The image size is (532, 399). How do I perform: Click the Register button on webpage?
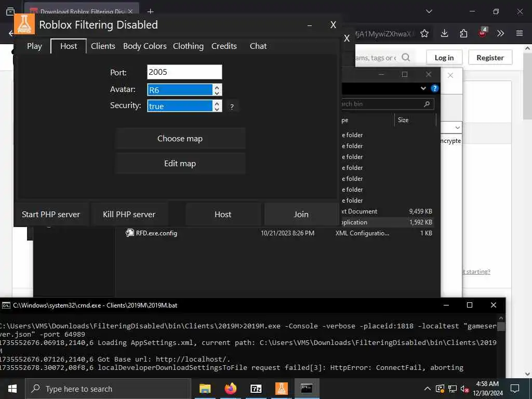click(490, 58)
